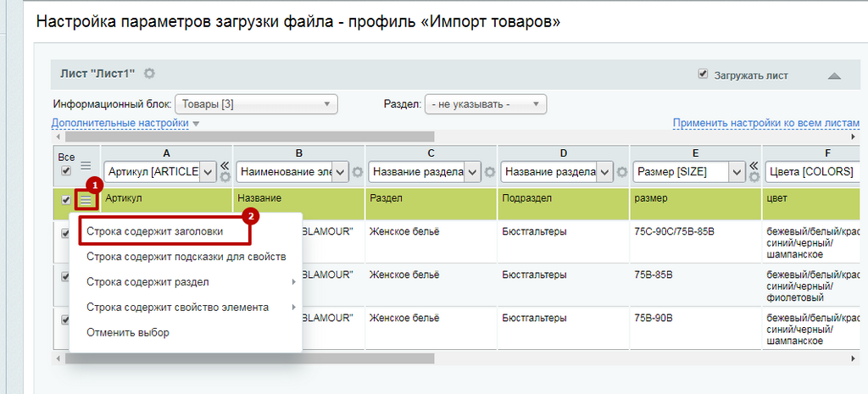The image size is (868, 394).
Task: Open Строка содержит свойство элемента submenu
Action: pos(186,307)
